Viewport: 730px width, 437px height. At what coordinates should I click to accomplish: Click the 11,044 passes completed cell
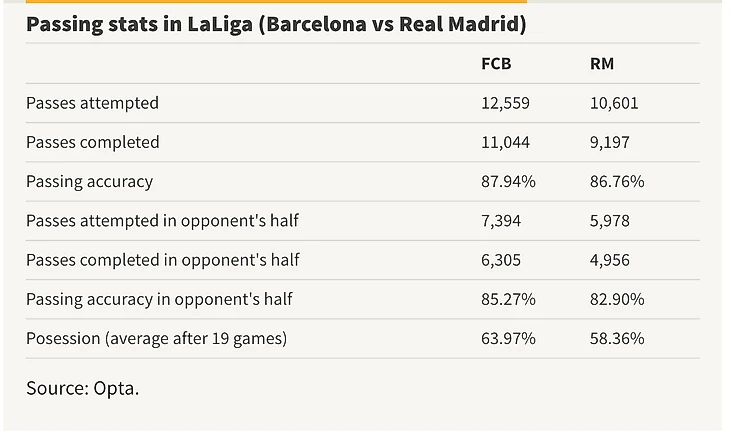[x=505, y=142]
